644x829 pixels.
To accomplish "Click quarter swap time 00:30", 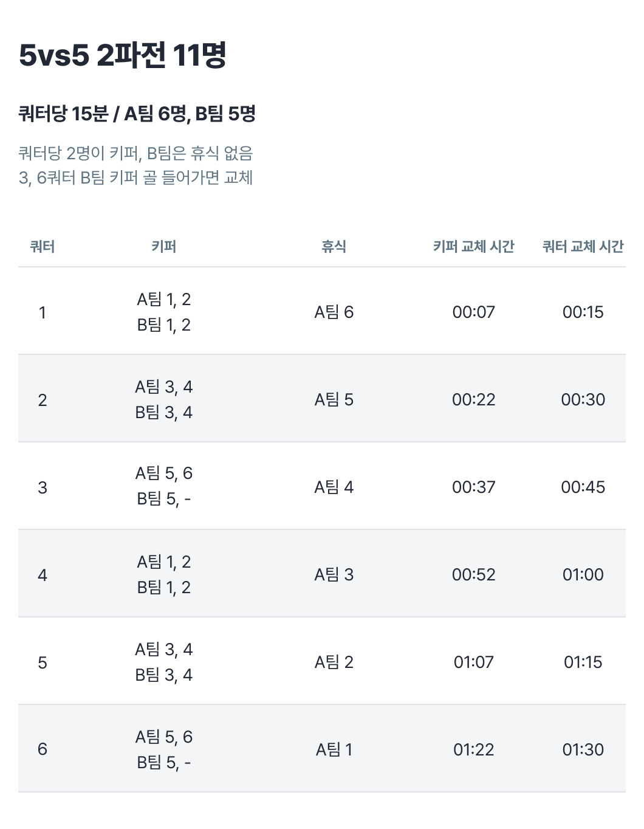I will coord(583,399).
